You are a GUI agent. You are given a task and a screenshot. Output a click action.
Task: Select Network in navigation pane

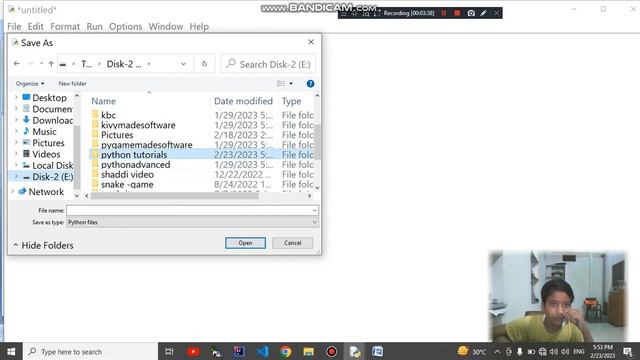(41, 191)
